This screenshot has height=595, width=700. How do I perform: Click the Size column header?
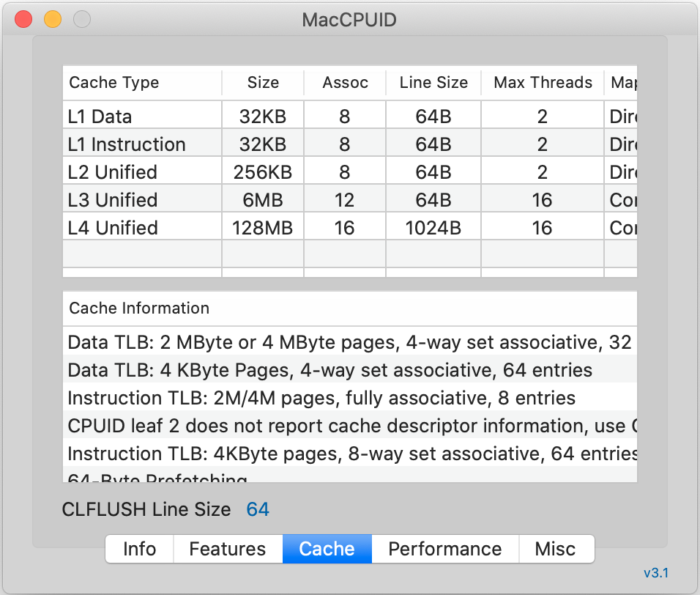click(263, 83)
